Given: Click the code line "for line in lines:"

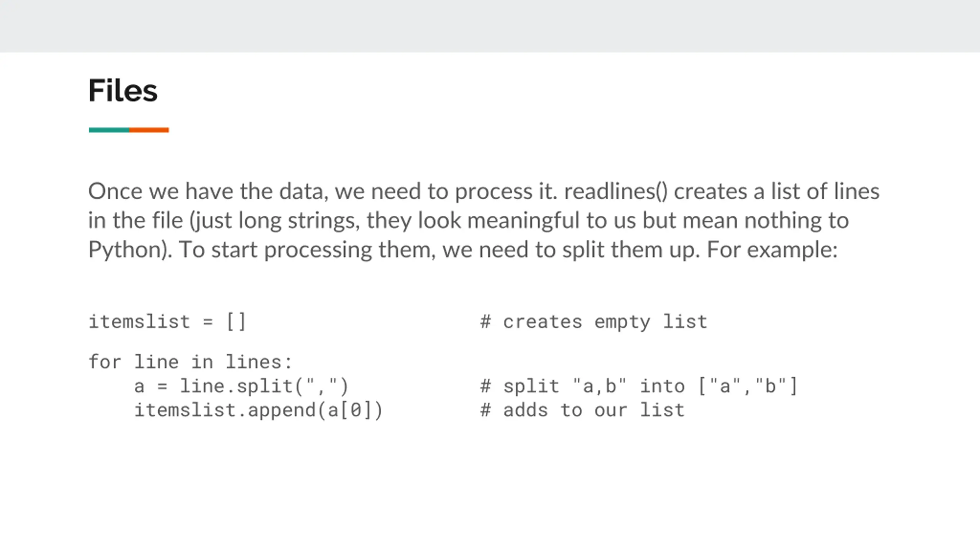Looking at the screenshot, I should click(191, 362).
